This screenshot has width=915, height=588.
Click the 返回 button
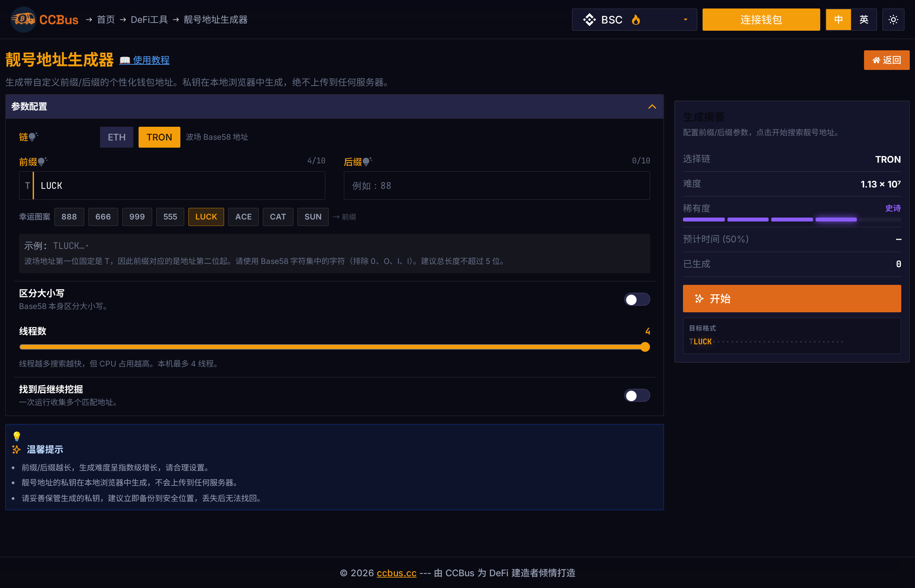pos(886,60)
